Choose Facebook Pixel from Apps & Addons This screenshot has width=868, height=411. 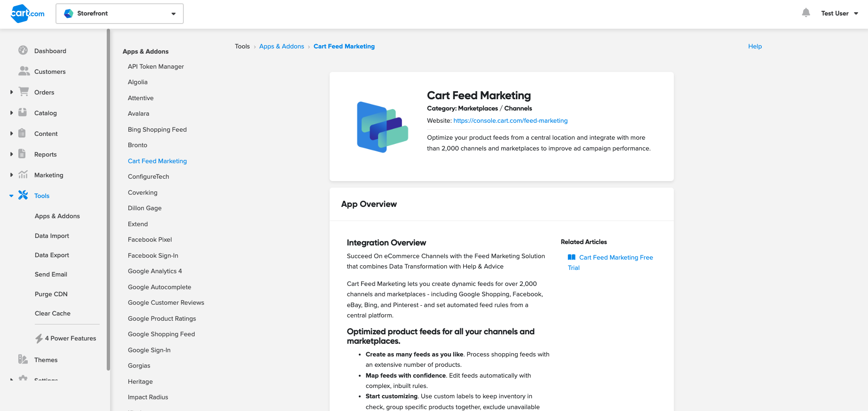coord(150,239)
